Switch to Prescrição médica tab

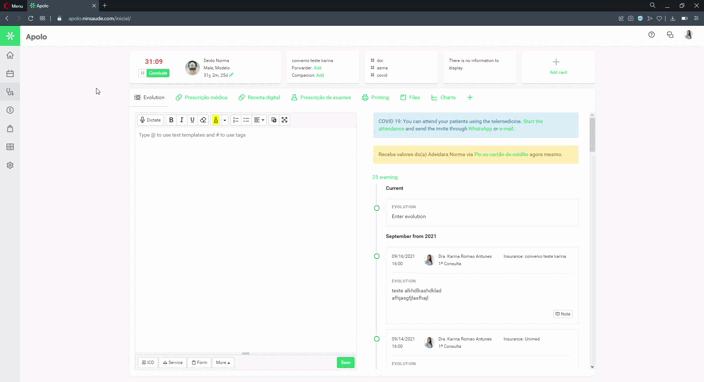(202, 97)
